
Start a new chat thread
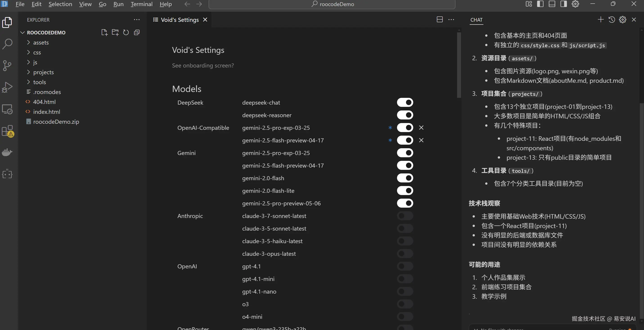click(x=601, y=20)
